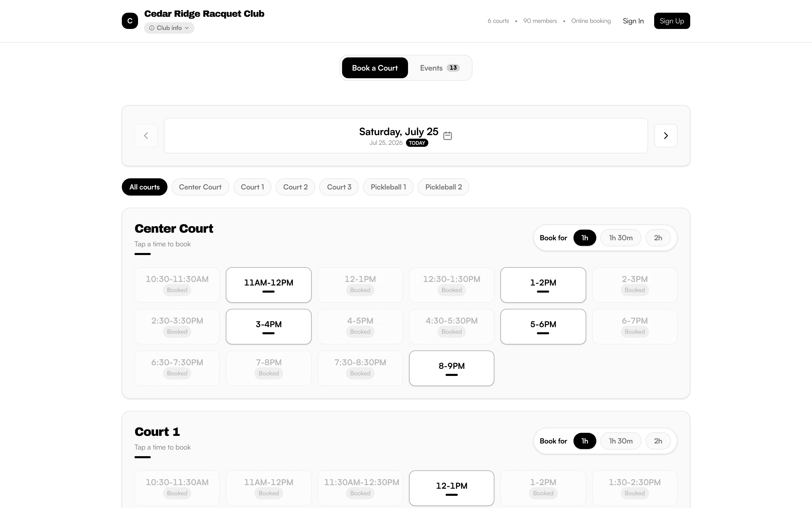Book Center Court 8-9PM slot
This screenshot has height=508, width=812.
(x=452, y=368)
